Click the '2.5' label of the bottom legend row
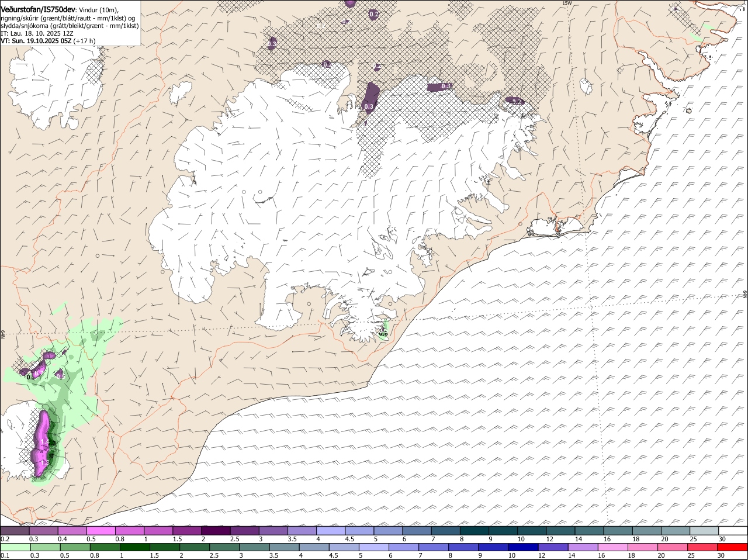This screenshot has height=560, width=748. 214,555
